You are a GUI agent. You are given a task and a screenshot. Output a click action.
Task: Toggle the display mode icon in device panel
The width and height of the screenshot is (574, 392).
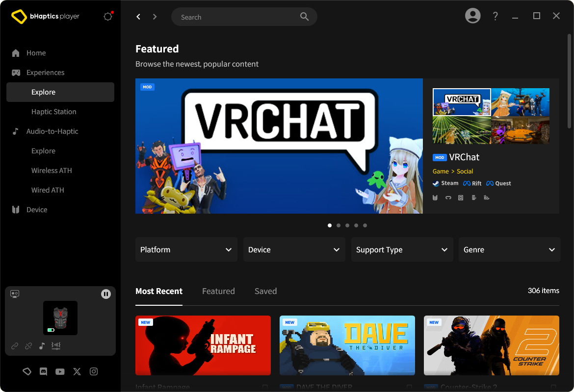pos(15,294)
